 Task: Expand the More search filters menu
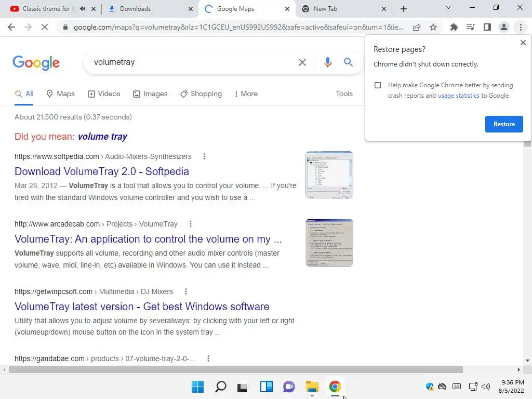[x=246, y=94]
